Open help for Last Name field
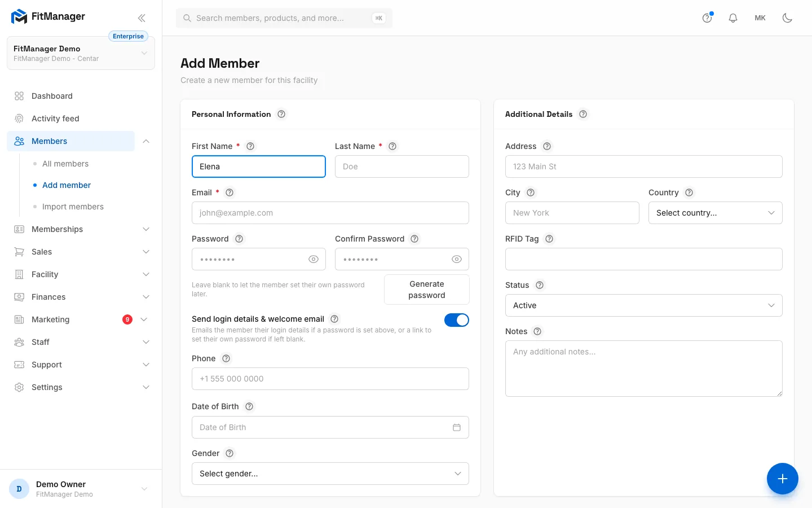This screenshot has width=812, height=508. pyautogui.click(x=392, y=146)
